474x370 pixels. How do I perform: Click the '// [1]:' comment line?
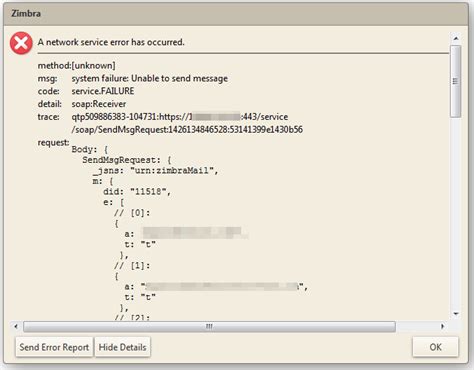pos(132,266)
